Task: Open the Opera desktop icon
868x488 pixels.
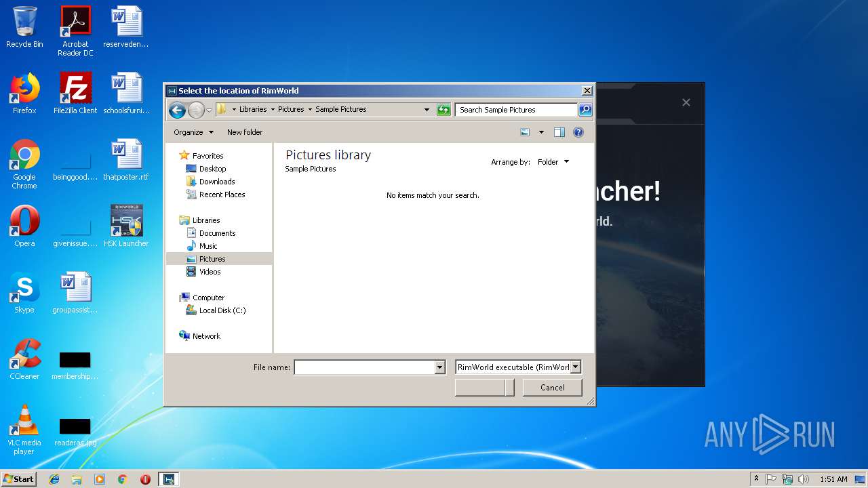Action: coord(24,226)
